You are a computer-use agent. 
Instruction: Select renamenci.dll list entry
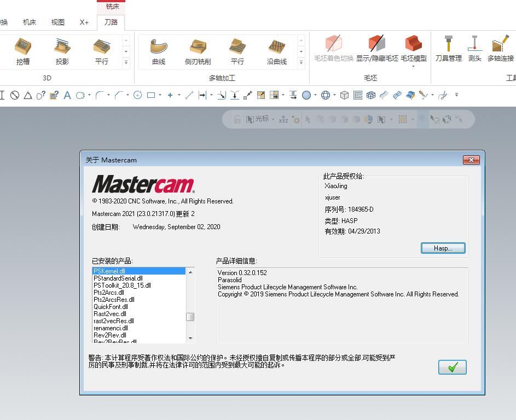point(138,328)
